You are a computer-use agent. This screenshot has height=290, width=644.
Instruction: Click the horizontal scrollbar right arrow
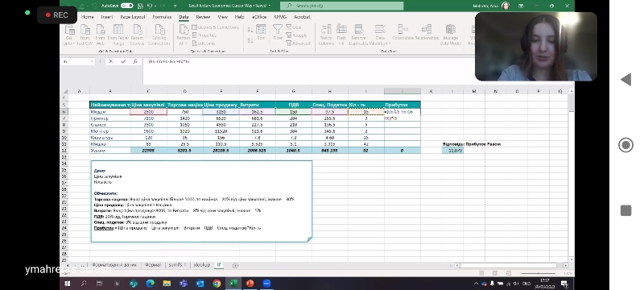[x=565, y=265]
